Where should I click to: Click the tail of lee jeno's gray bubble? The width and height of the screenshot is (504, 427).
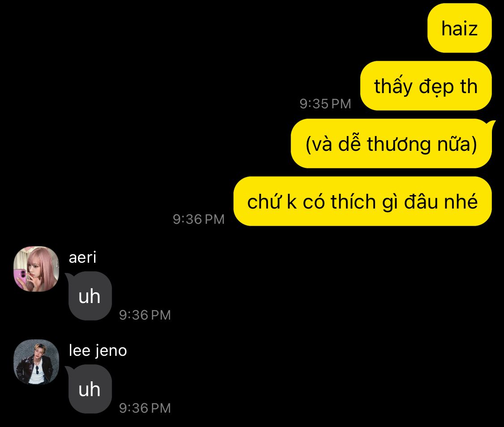[69, 370]
